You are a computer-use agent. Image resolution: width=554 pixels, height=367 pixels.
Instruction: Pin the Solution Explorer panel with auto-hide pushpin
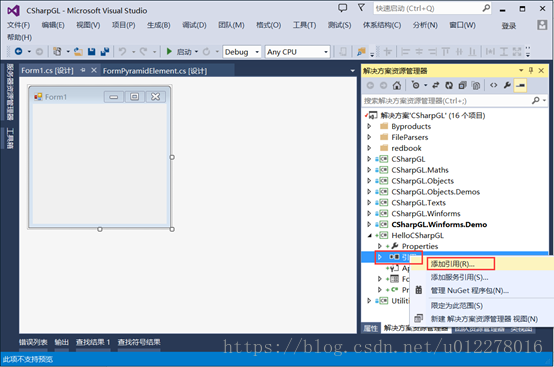(531, 71)
